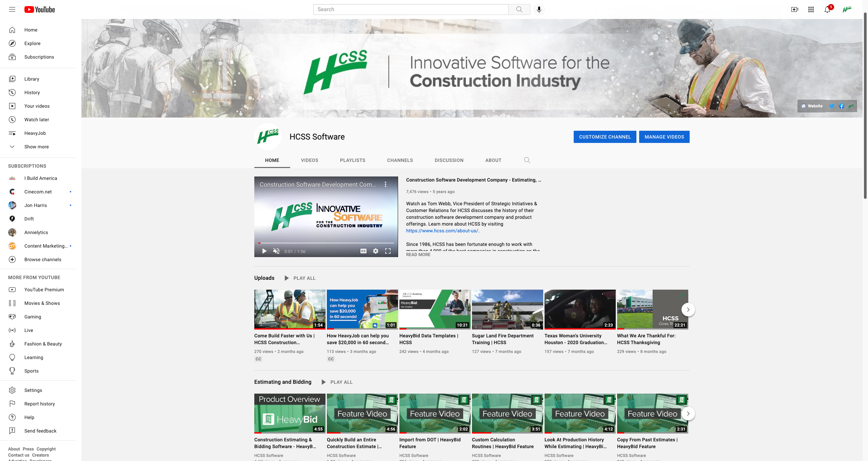The width and height of the screenshot is (868, 461).
Task: Open the hamburger guide menu
Action: tap(12, 9)
